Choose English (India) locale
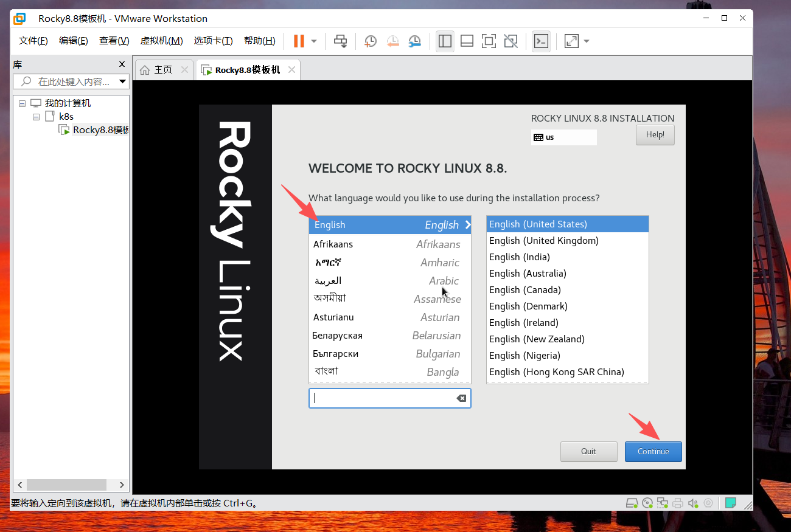 click(568, 257)
